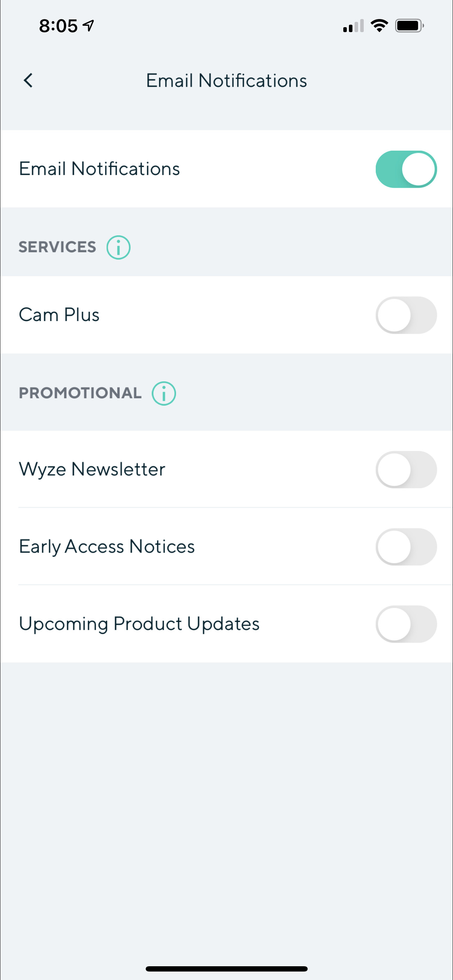
Task: Tap the Cam Plus label
Action: click(59, 315)
